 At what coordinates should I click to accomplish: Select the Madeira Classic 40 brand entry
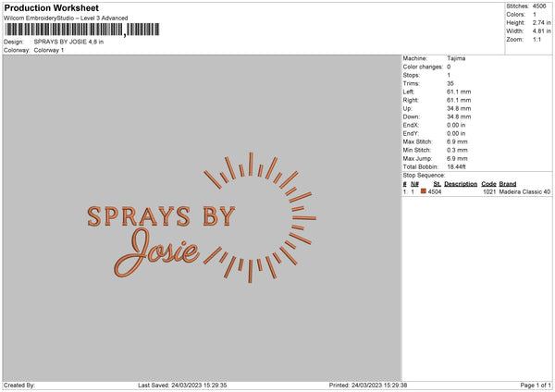pyautogui.click(x=524, y=191)
